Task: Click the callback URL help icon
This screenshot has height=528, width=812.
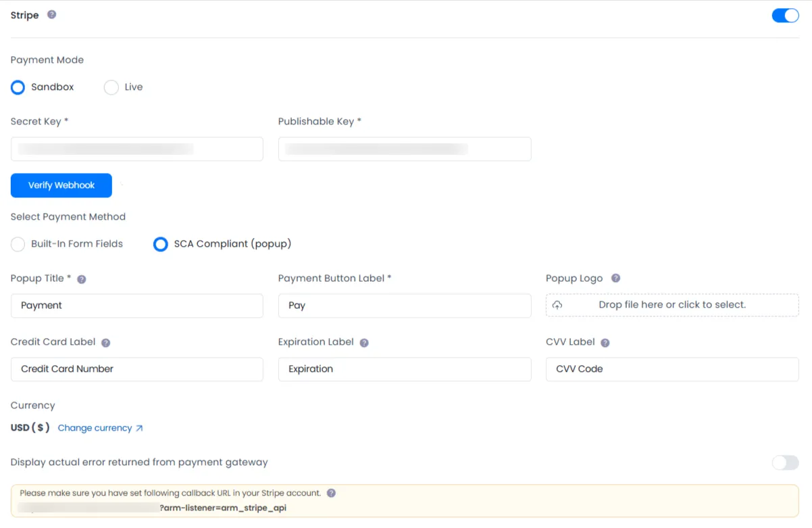Action: click(x=331, y=493)
